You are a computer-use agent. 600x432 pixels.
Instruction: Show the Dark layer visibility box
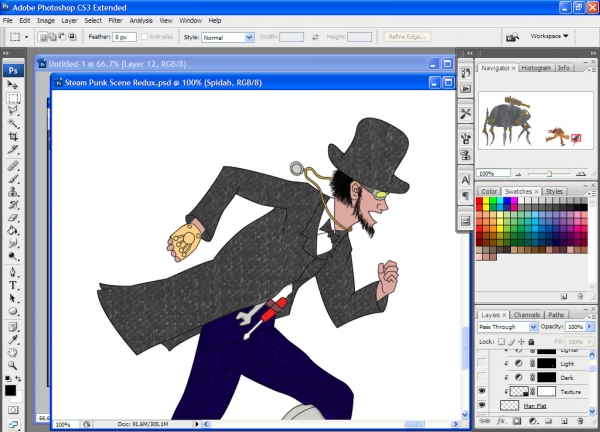click(x=482, y=377)
